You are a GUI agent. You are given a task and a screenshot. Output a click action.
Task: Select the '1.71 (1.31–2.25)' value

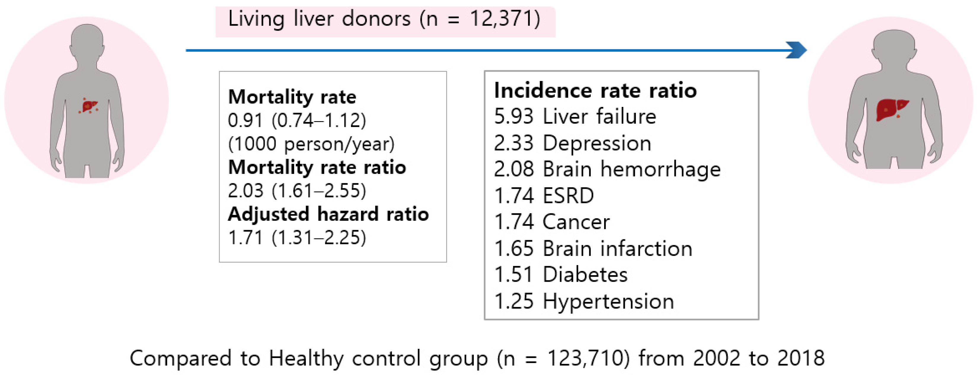click(x=297, y=237)
